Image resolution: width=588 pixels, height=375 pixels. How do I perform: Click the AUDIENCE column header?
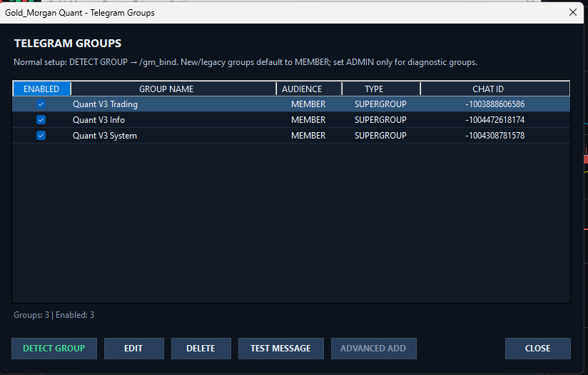tap(310, 89)
